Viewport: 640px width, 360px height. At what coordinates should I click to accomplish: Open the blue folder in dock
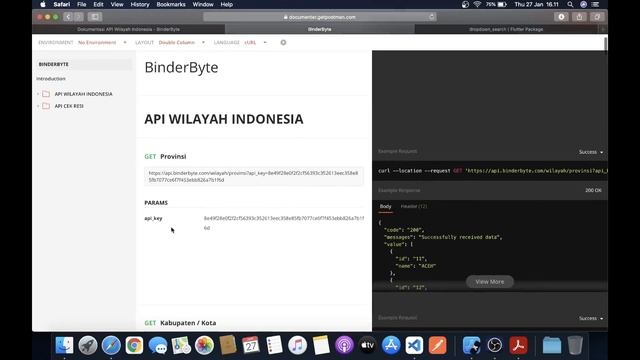[x=552, y=345]
